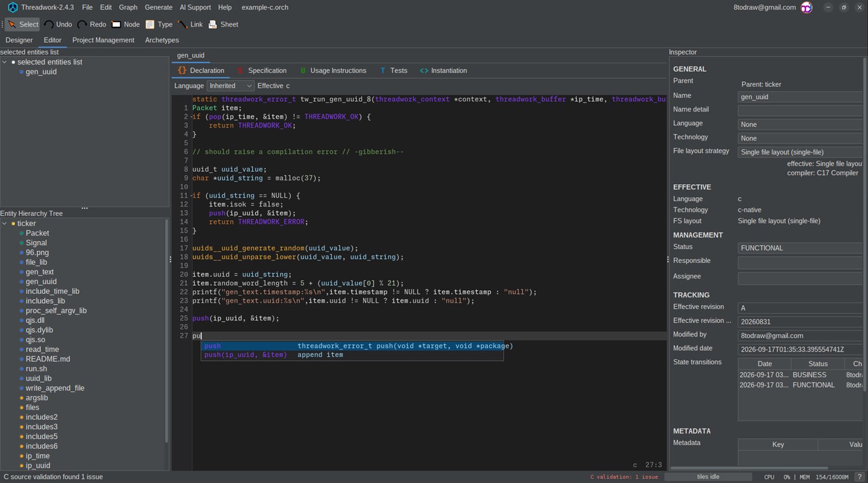Click the Inspector horizontal scrollbar

(x=749, y=468)
